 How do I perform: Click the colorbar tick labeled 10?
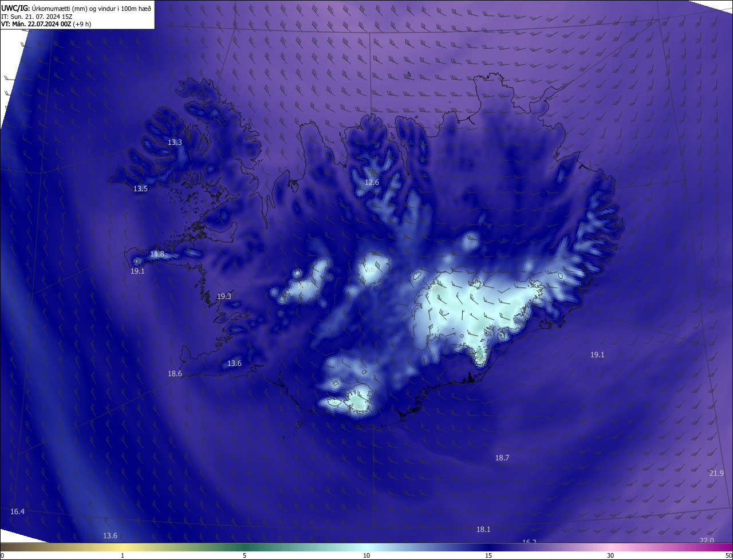click(x=366, y=555)
